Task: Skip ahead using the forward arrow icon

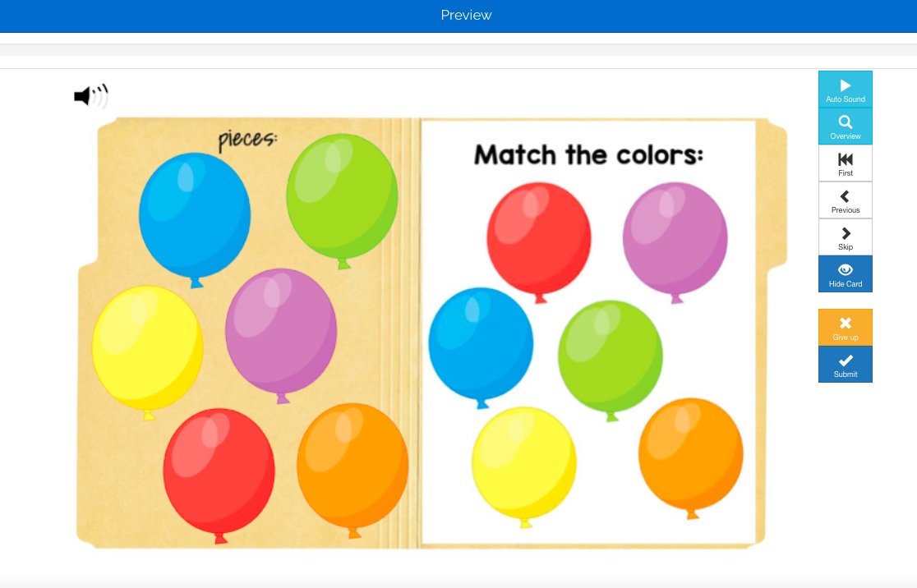Action: point(846,233)
